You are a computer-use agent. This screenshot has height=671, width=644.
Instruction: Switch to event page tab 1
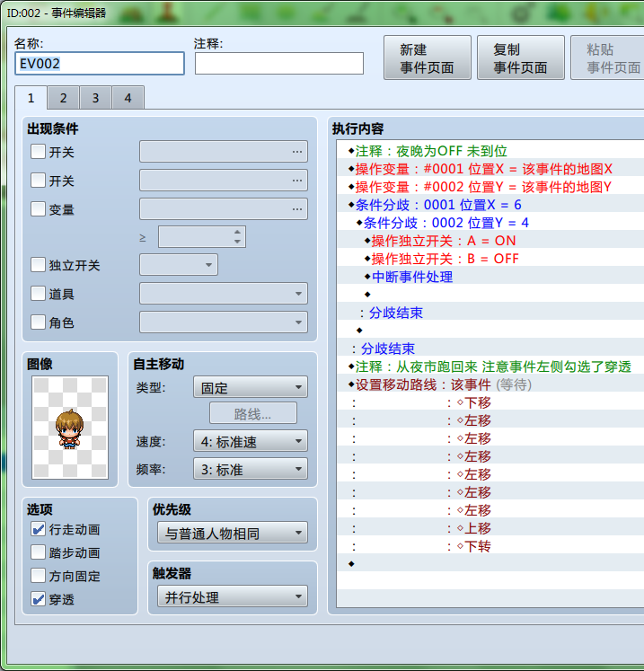click(x=31, y=98)
